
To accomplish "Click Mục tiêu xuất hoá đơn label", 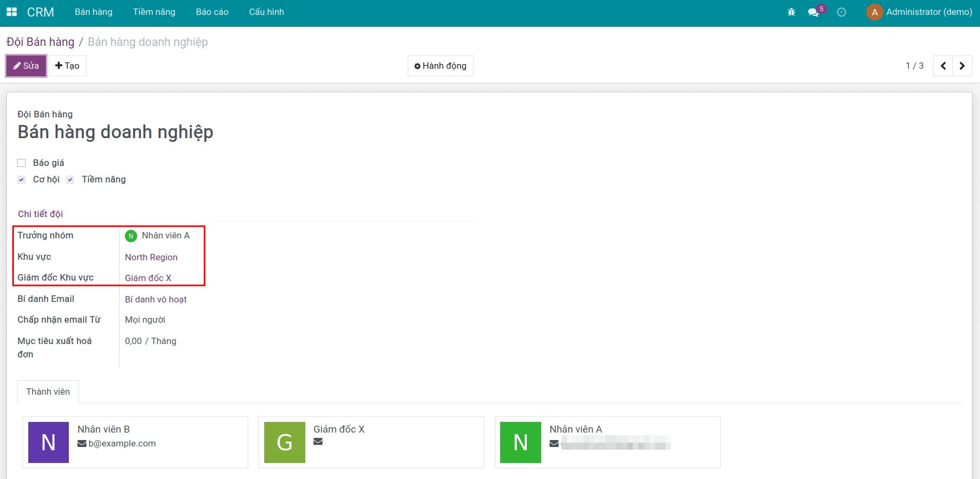I will tap(54, 347).
